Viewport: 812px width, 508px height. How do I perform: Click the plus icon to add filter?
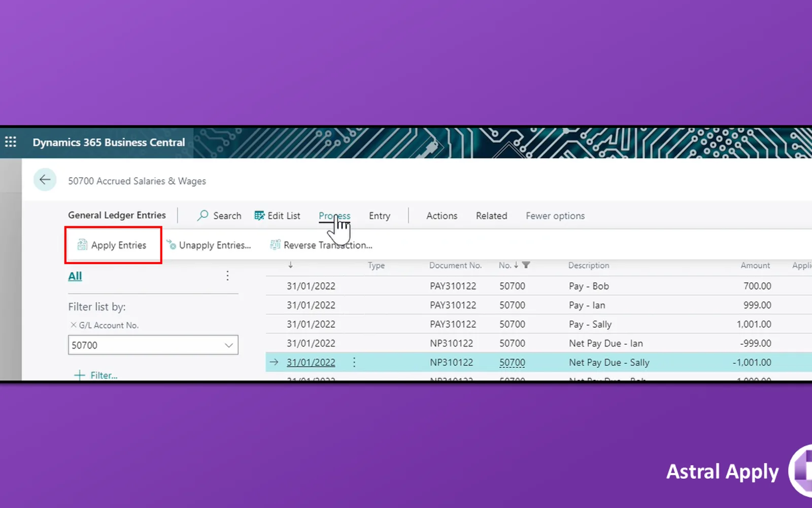80,375
